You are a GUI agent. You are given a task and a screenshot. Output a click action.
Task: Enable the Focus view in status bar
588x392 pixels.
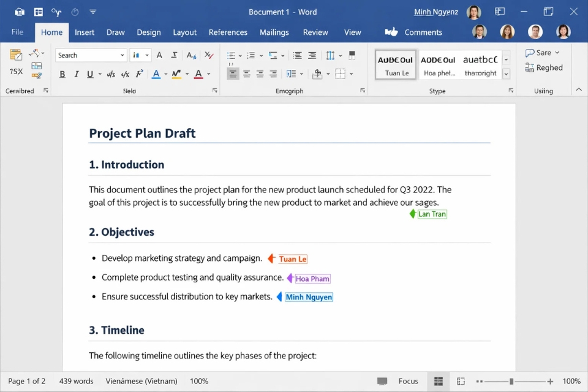pos(408,381)
